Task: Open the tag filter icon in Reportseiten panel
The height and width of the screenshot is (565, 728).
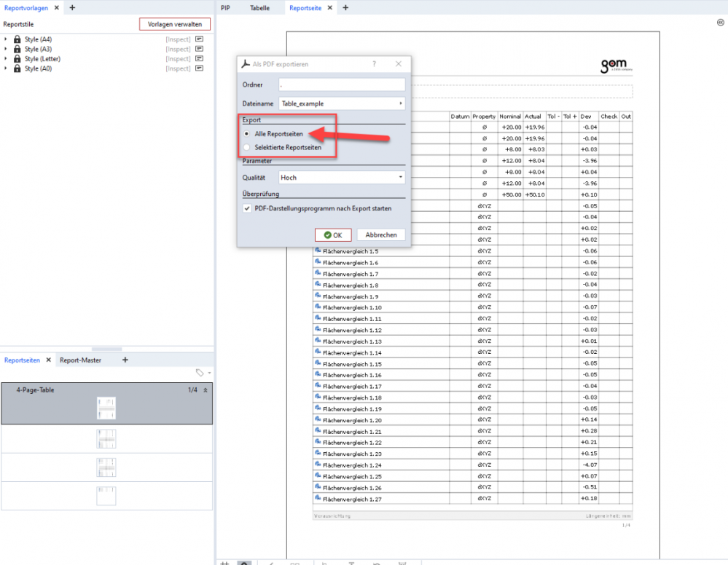Action: coord(200,373)
